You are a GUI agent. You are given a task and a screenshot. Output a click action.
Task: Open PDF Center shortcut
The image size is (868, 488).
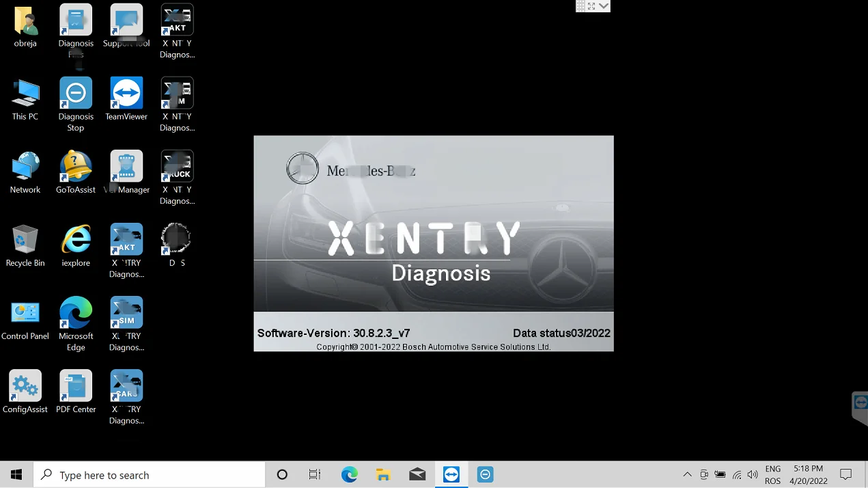(76, 387)
